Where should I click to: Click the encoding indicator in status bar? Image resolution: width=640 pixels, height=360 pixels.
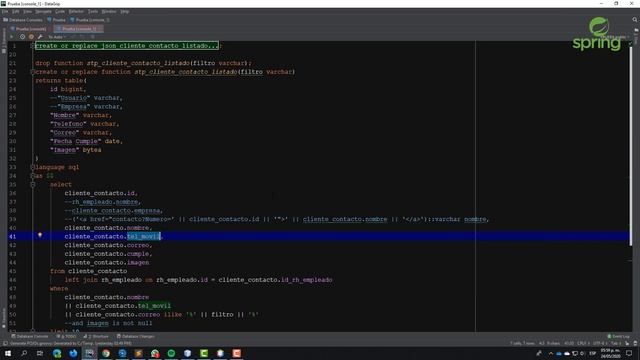pos(600,343)
